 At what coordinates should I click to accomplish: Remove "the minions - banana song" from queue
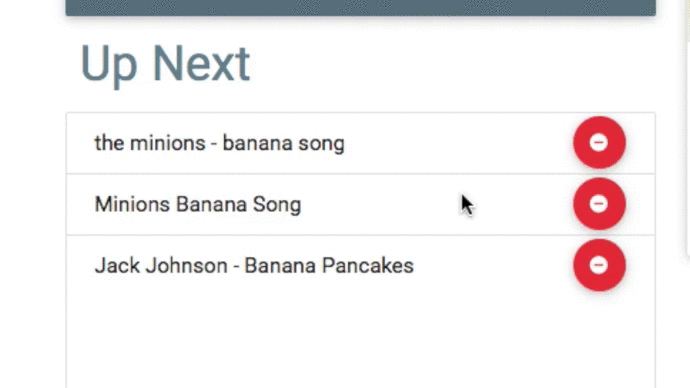(599, 143)
